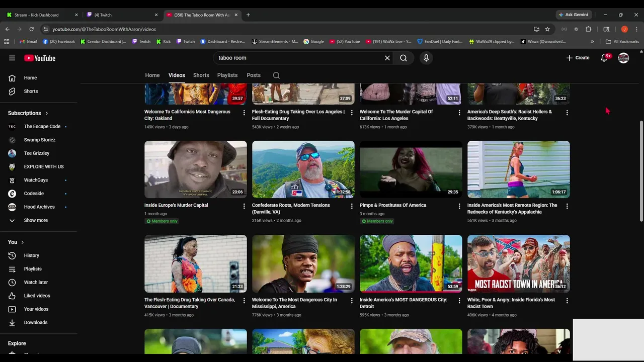Go back in browser history
644x362 pixels.
click(7, 29)
